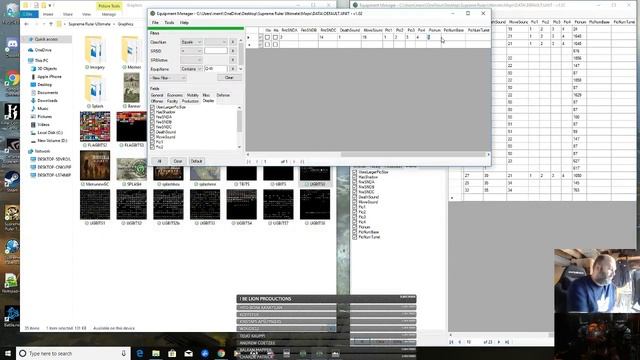Image resolution: width=640 pixels, height=360 pixels.
Task: Open Microsoft Store from the taskbar
Action: (172, 353)
